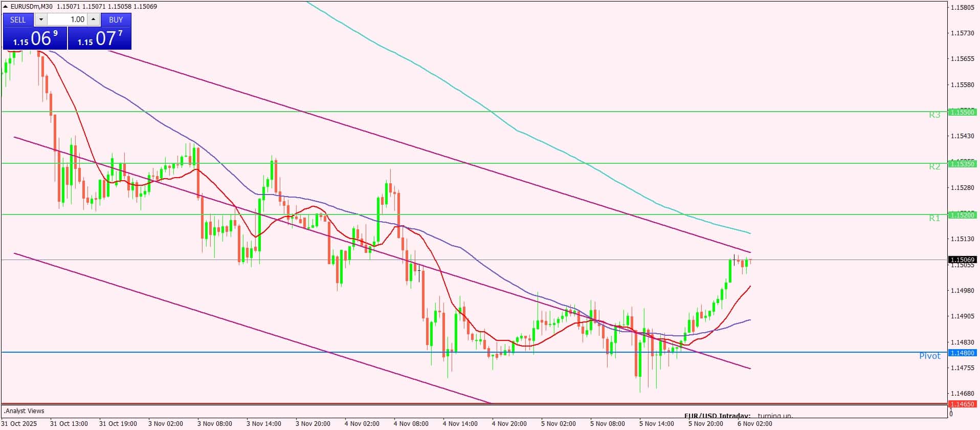Image resolution: width=980 pixels, height=430 pixels.
Task: Click the 1.15430 price scale value
Action: 962,136
